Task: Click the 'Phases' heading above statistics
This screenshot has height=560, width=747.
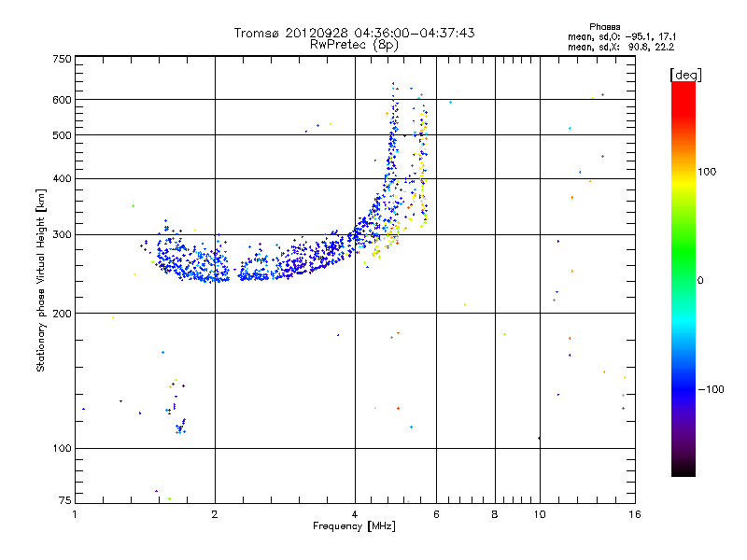Action: click(x=604, y=27)
